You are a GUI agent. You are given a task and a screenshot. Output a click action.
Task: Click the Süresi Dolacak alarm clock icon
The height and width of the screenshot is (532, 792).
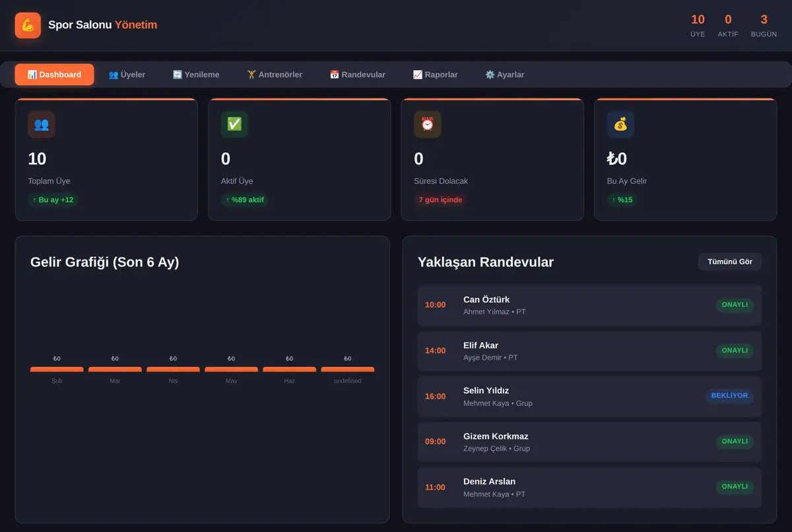(428, 124)
